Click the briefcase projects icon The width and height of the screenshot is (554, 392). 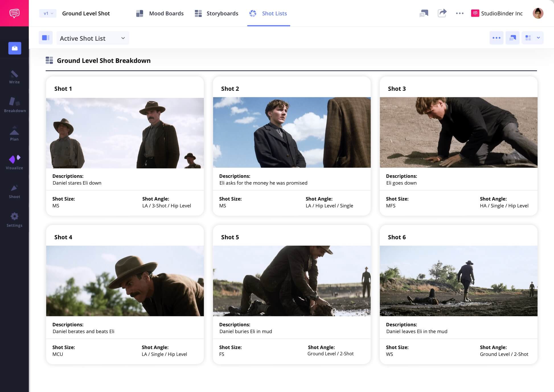[x=15, y=48]
